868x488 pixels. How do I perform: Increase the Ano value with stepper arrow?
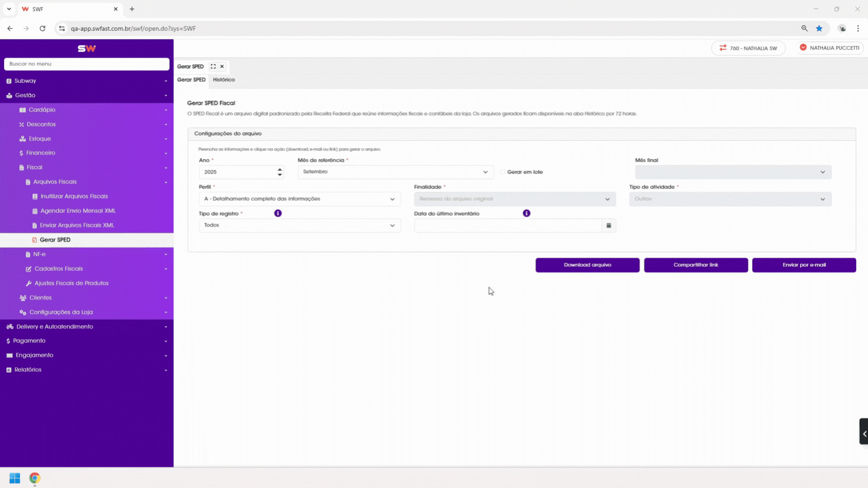pyautogui.click(x=280, y=169)
